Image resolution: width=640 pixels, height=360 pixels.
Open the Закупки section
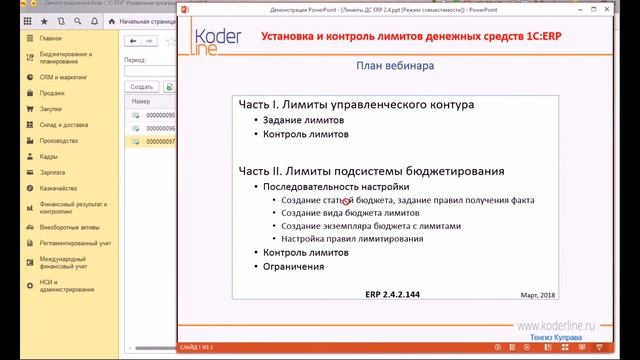coord(51,109)
